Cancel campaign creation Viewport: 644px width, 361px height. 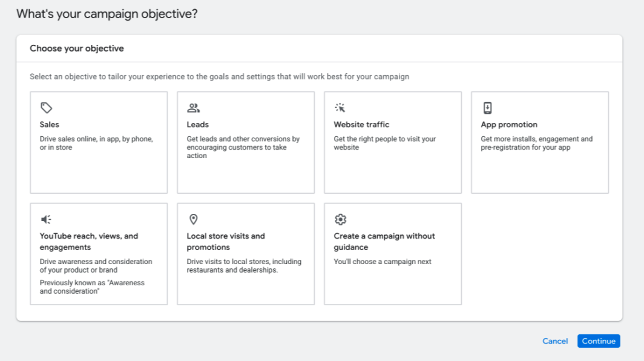point(555,341)
